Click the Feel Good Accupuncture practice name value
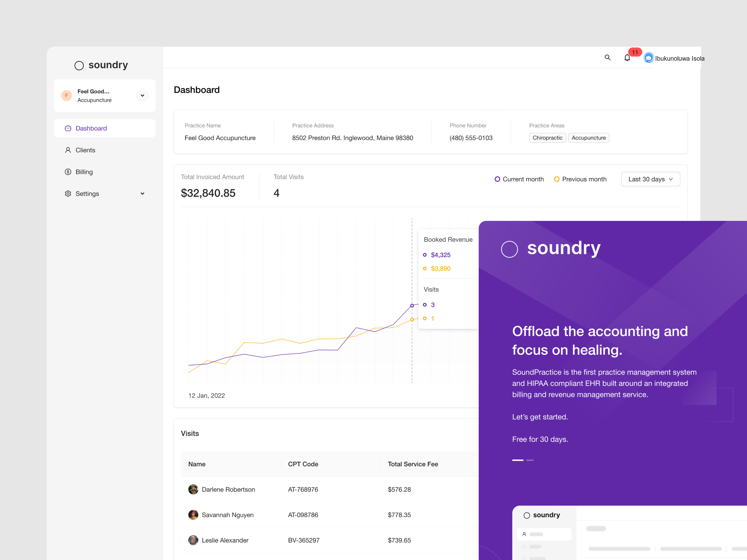 point(220,138)
